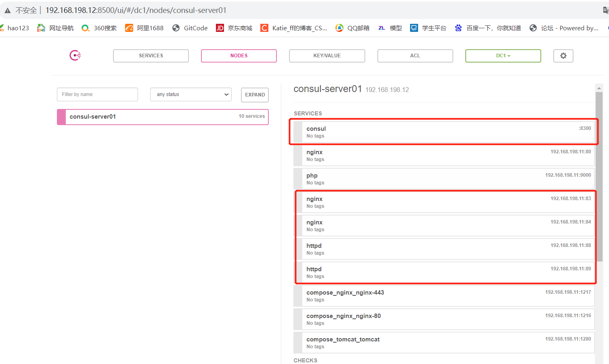Open the KEY/VALUE tab
The image size is (609, 364).
click(327, 56)
